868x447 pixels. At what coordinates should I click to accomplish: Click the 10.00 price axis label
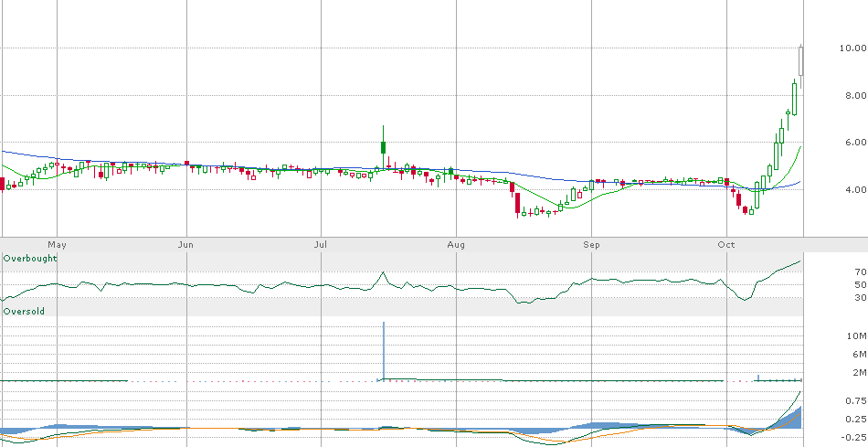[x=852, y=48]
